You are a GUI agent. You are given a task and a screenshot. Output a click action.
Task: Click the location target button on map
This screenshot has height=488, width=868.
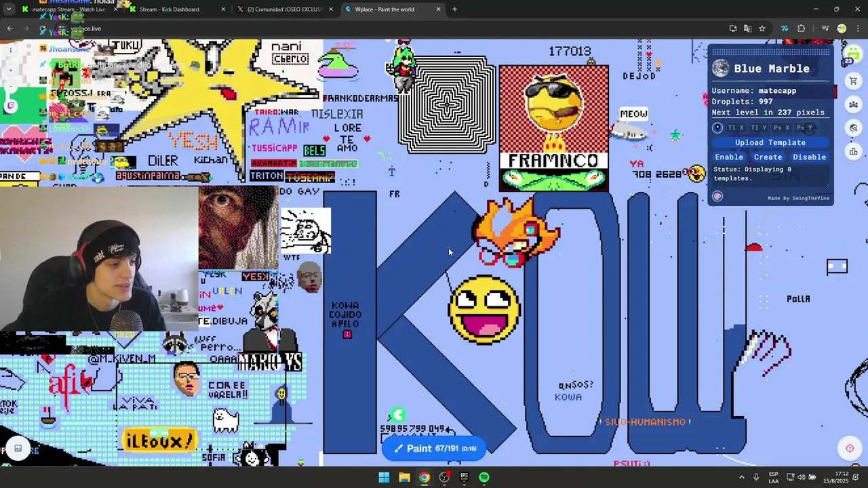click(x=849, y=448)
